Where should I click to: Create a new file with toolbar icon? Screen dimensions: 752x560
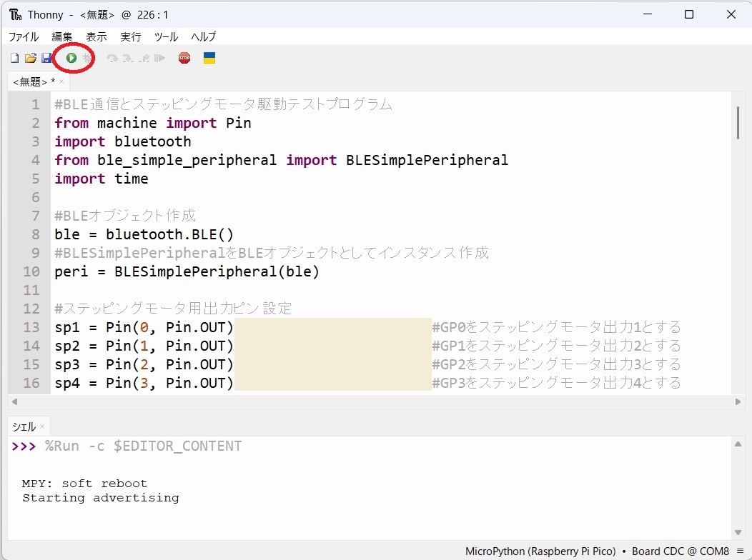[14, 58]
